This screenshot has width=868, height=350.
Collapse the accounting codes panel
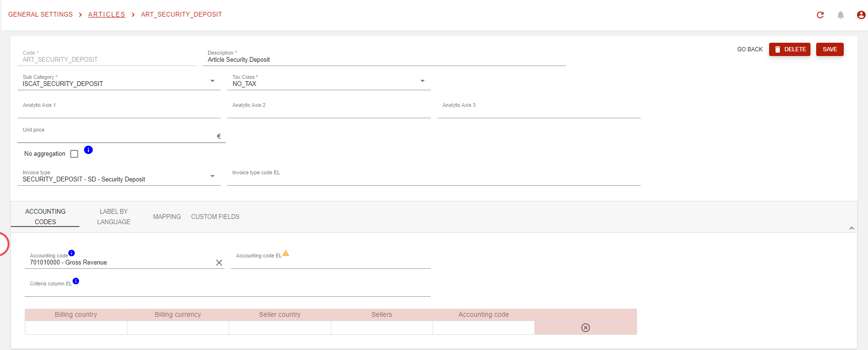(851, 228)
